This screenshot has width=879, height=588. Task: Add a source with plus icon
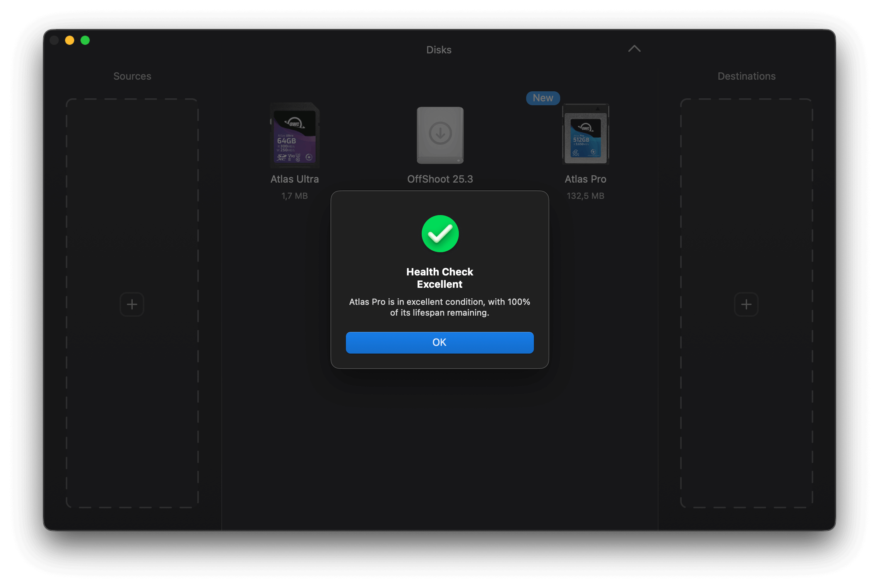[x=132, y=304]
